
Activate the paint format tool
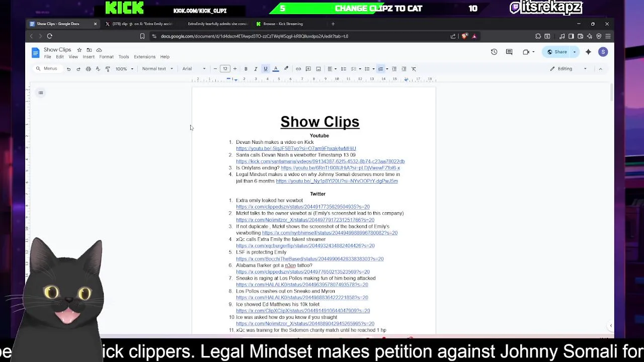pos(108,69)
